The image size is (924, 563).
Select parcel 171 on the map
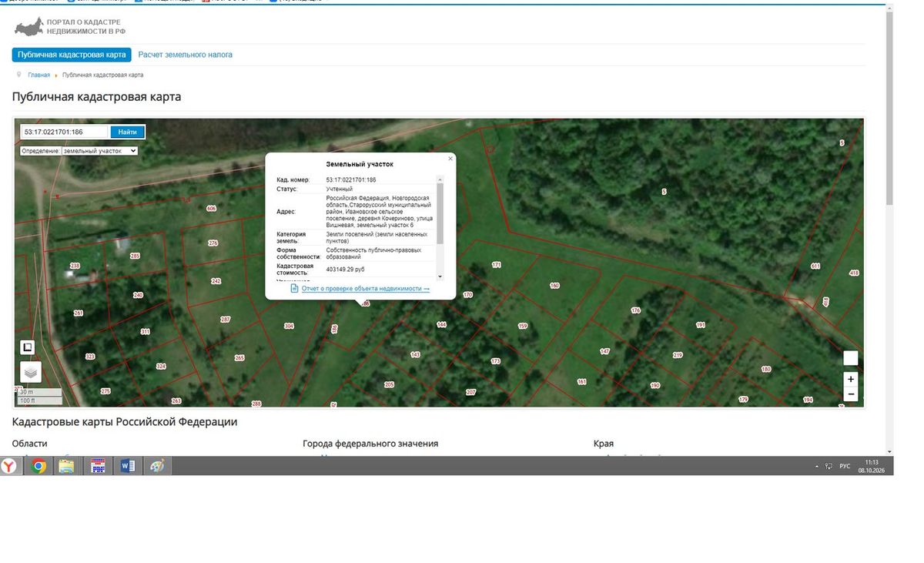[497, 265]
